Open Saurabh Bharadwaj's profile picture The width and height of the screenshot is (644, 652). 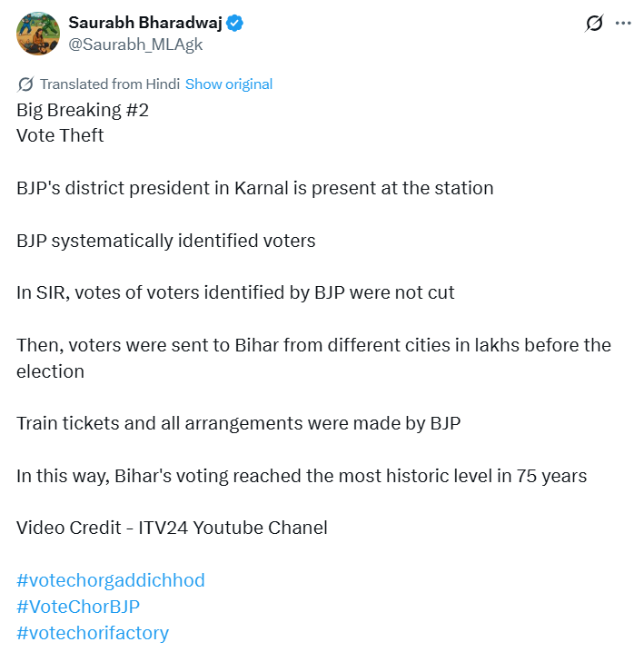click(x=38, y=34)
